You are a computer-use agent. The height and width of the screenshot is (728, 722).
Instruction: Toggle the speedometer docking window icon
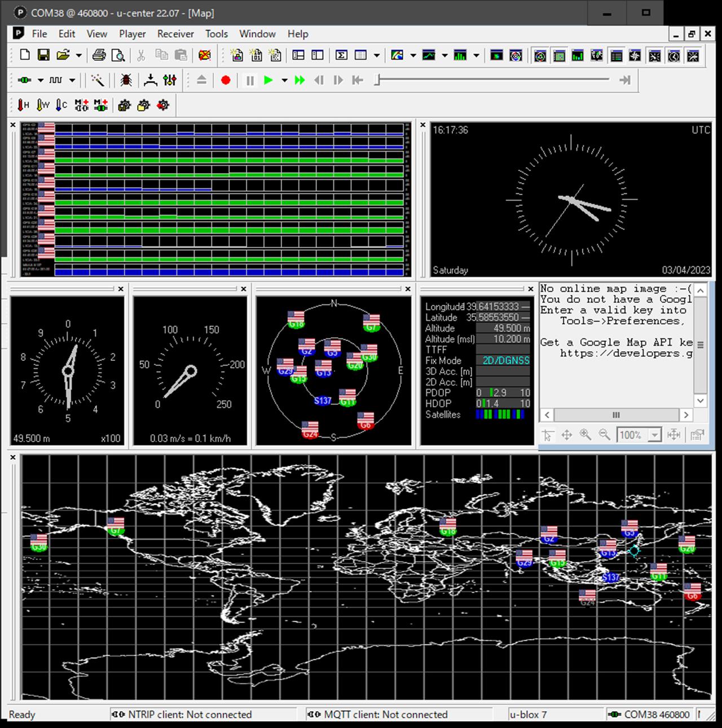[x=654, y=55]
